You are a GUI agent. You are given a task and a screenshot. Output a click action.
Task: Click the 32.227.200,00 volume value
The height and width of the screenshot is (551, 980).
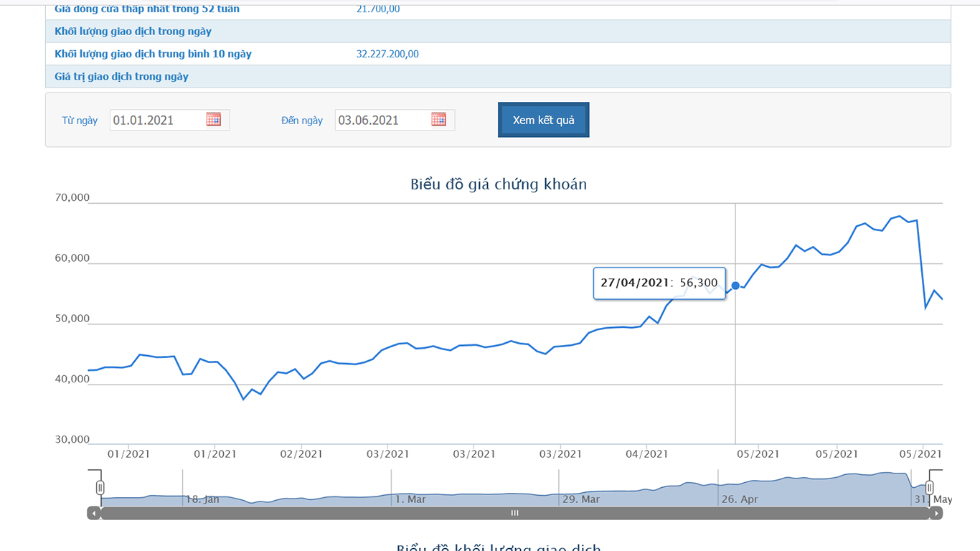point(387,54)
